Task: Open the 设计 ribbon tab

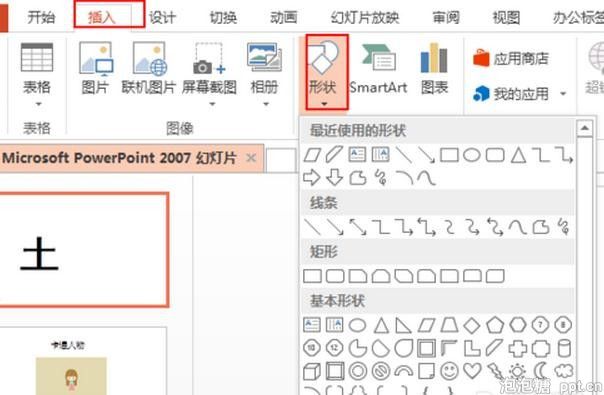Action: [162, 17]
